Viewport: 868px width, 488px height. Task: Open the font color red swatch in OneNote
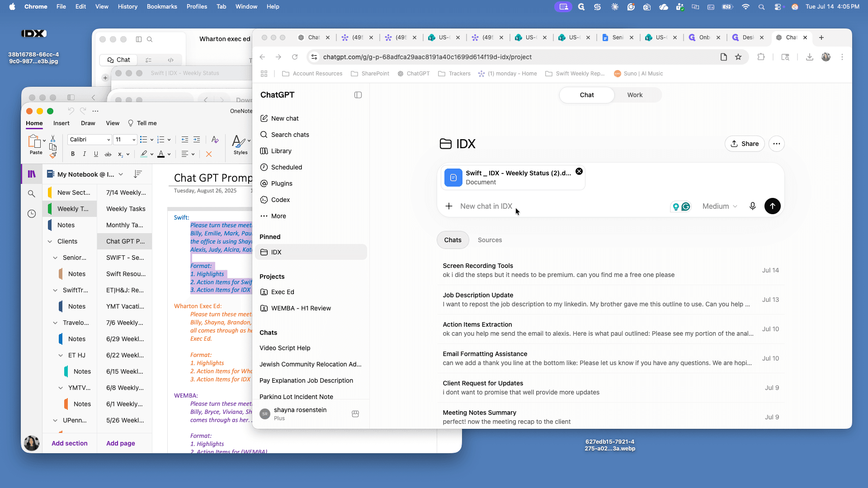(161, 154)
